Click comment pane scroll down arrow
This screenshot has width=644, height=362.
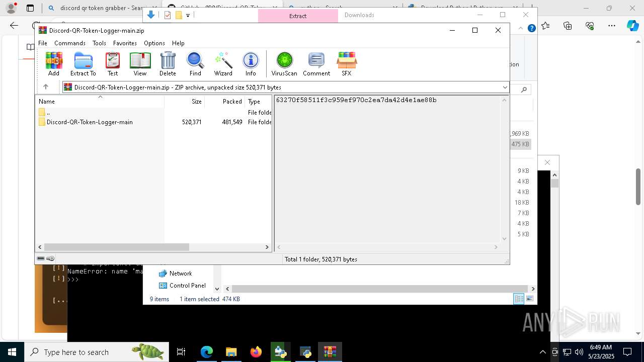tap(505, 239)
